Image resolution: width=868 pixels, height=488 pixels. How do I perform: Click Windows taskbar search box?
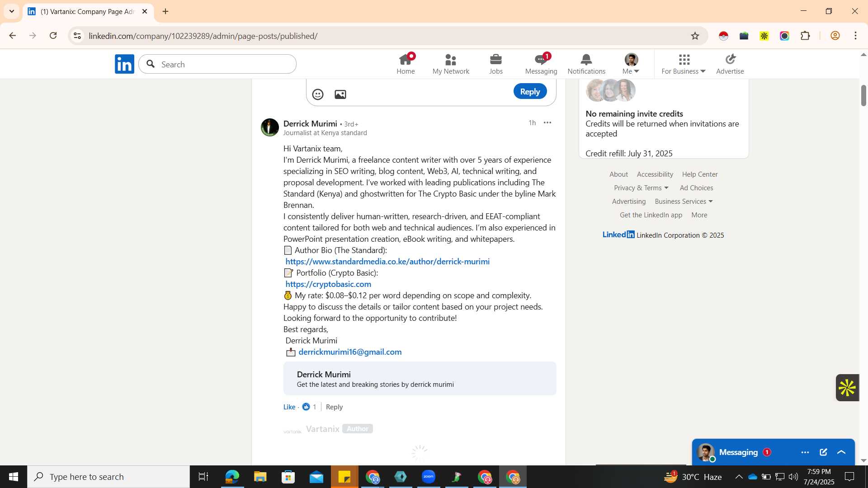coord(108,477)
